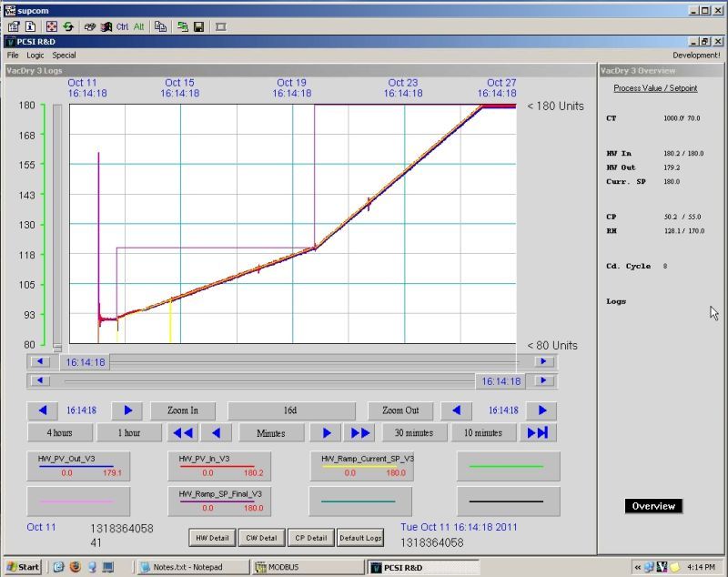Click start-time back arrow at row's left end

click(43, 410)
